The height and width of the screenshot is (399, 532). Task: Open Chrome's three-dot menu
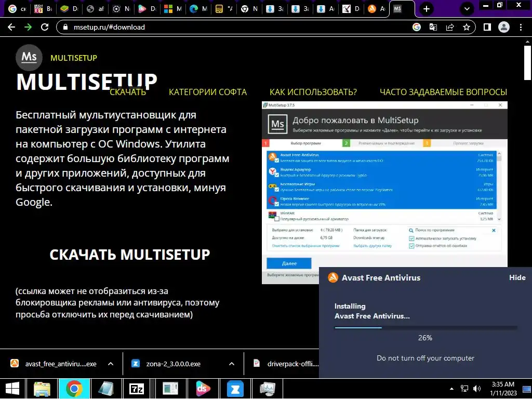pyautogui.click(x=521, y=27)
